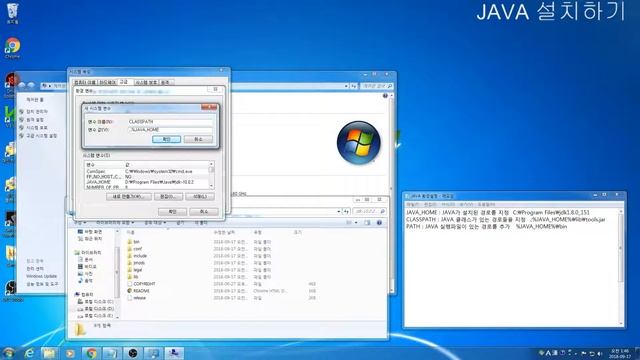Click 취소 in environment variables dialog
This screenshot has width=640, height=360.
[x=204, y=211]
